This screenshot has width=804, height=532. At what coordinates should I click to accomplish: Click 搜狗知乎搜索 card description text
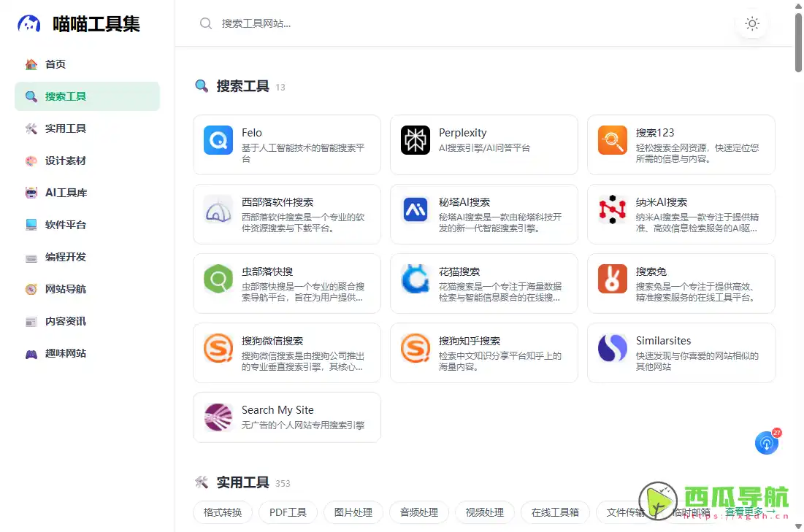point(500,361)
